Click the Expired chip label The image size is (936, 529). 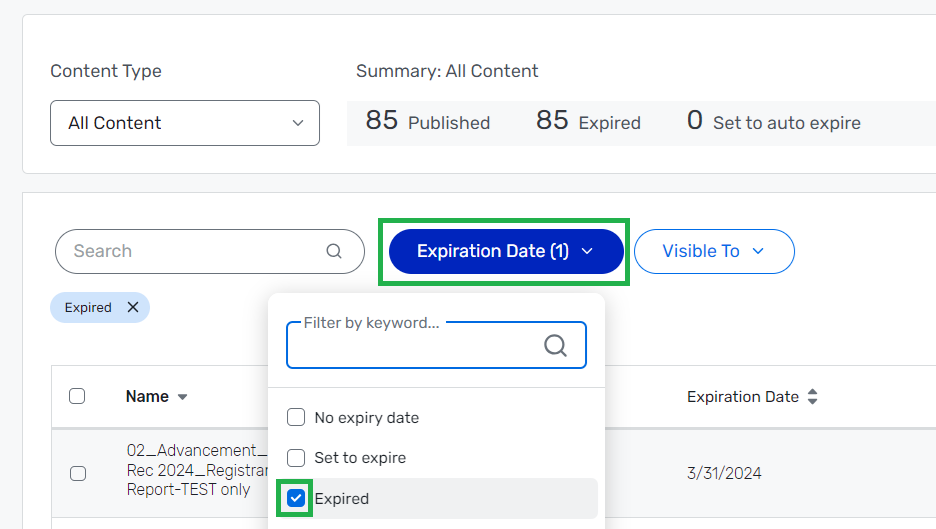[x=88, y=307]
